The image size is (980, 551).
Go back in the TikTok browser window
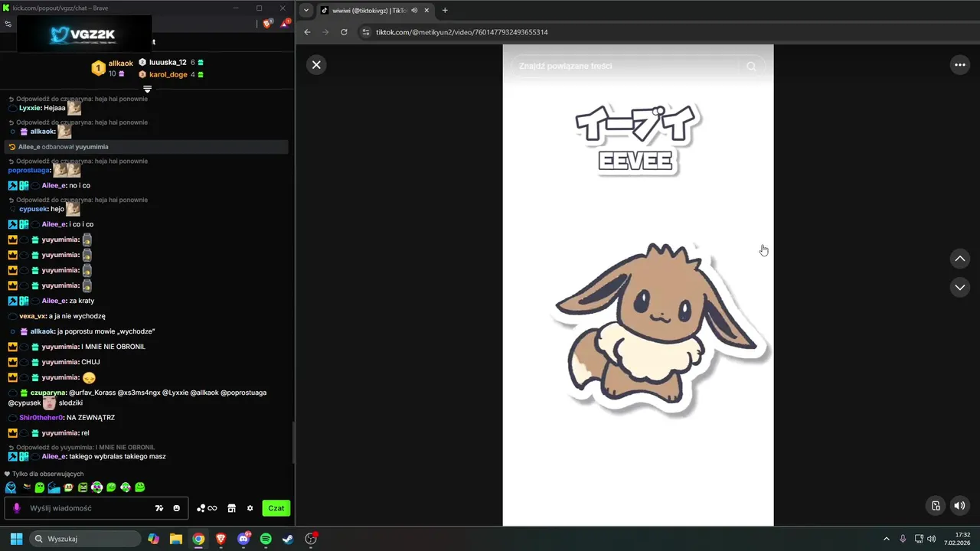point(307,32)
